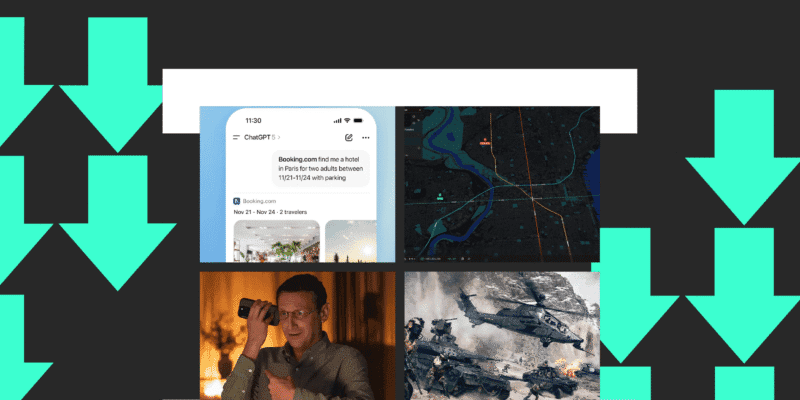Select the Booking.com hotel request message bubble
The height and width of the screenshot is (400, 800).
[321, 168]
